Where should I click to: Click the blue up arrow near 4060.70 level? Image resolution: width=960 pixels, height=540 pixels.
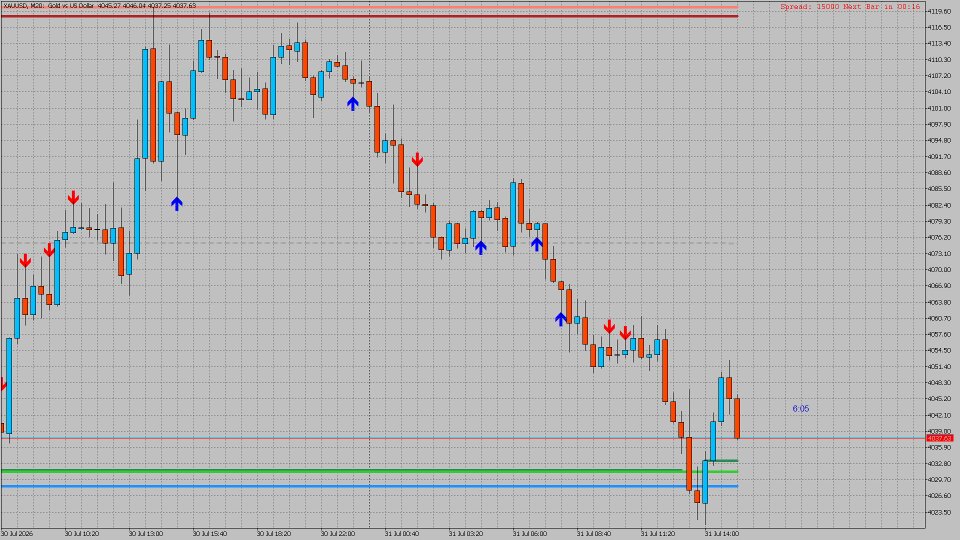(x=561, y=319)
